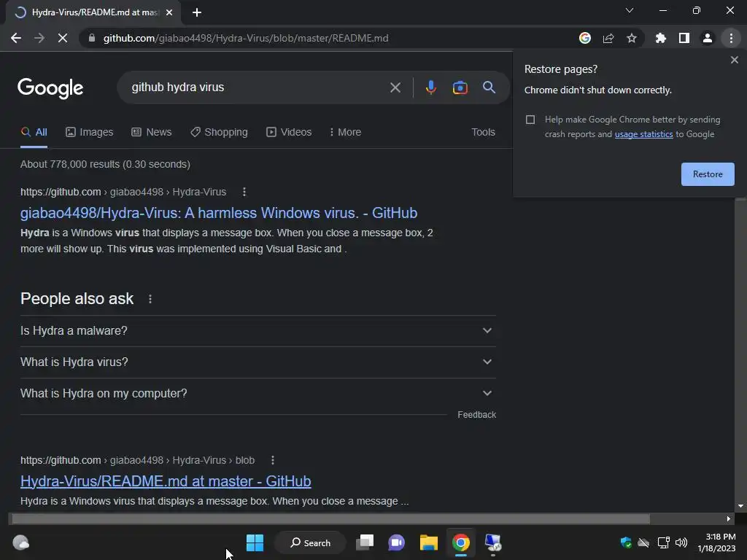The image size is (747, 560).
Task: Open tab search chevron in title bar
Action: tap(630, 10)
